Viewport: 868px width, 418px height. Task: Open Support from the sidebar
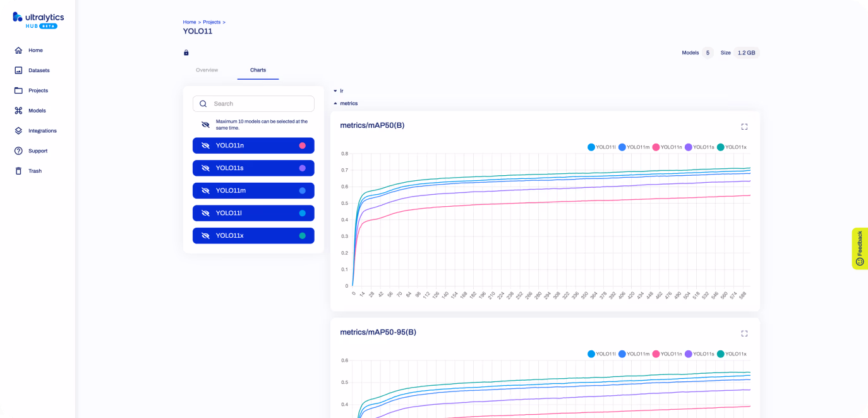click(38, 151)
